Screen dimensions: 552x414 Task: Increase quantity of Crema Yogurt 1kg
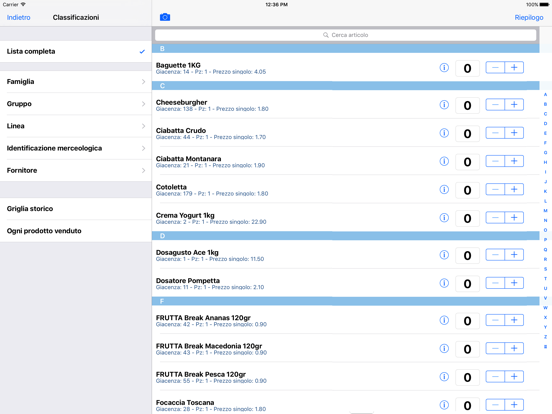click(x=514, y=218)
